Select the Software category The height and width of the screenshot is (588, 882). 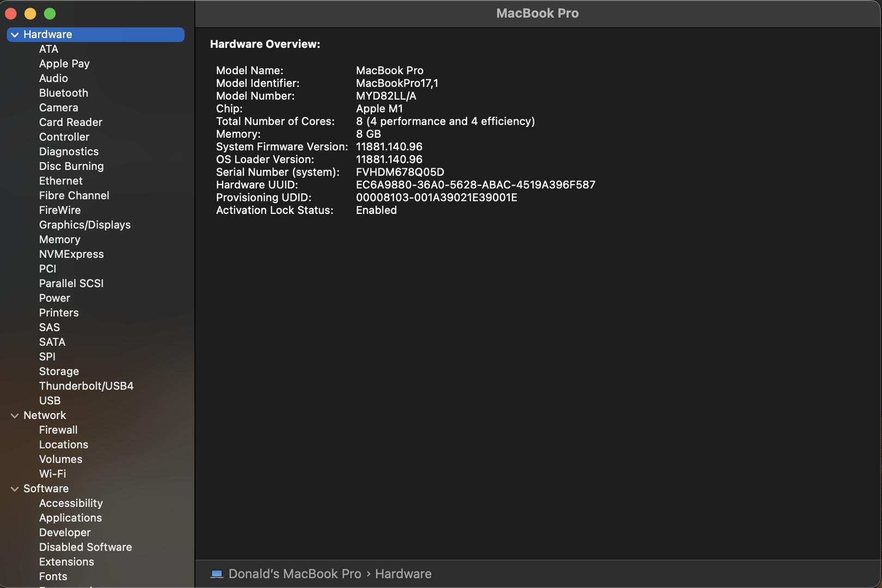pos(46,489)
